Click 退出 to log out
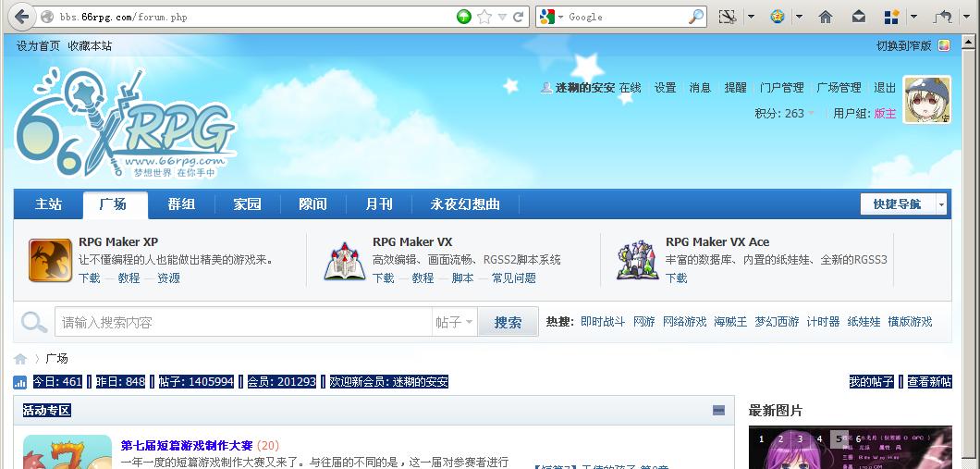The image size is (980, 469). pos(885,88)
